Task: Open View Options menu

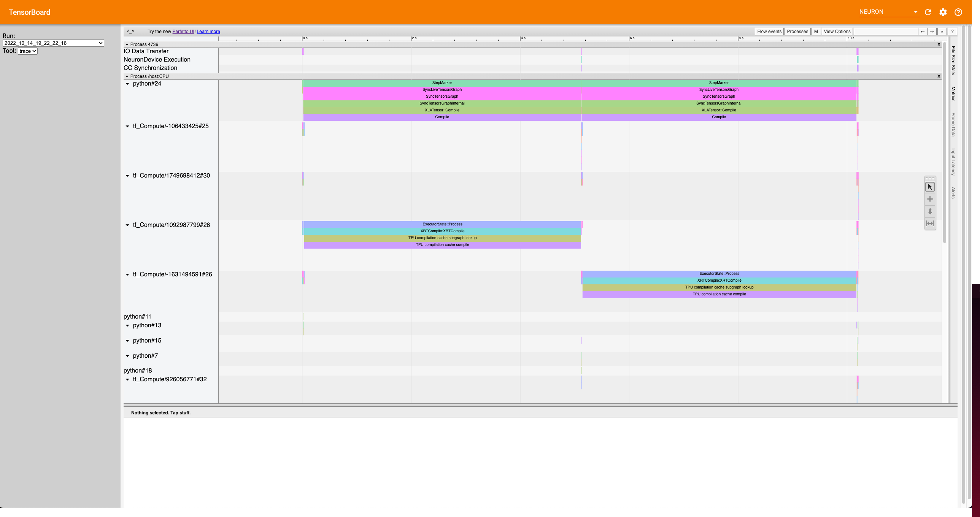Action: coord(837,31)
